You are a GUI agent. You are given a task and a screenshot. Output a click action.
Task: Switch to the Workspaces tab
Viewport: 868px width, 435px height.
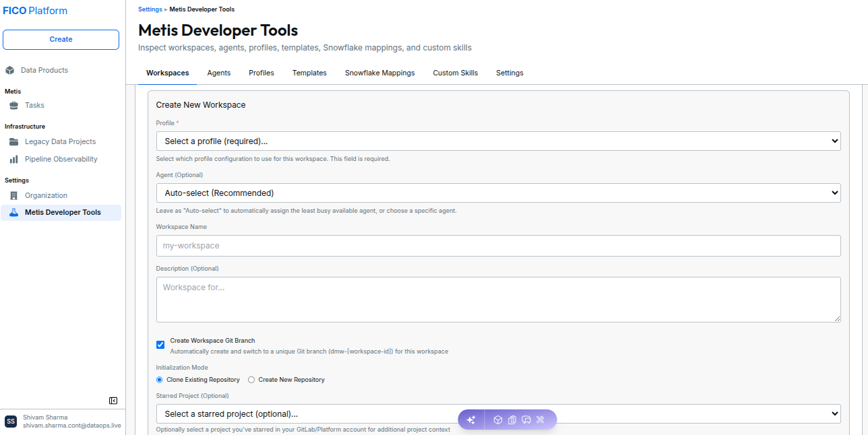click(x=168, y=73)
